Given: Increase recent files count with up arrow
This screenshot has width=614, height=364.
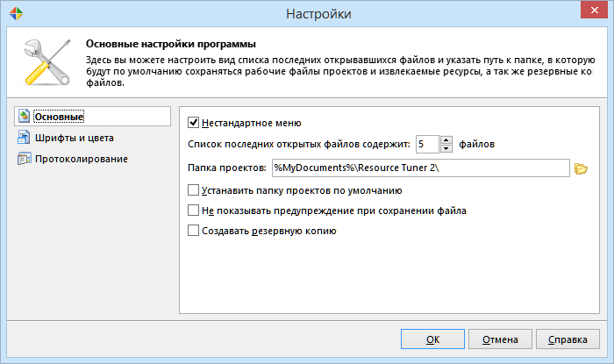Looking at the screenshot, I should tap(446, 140).
